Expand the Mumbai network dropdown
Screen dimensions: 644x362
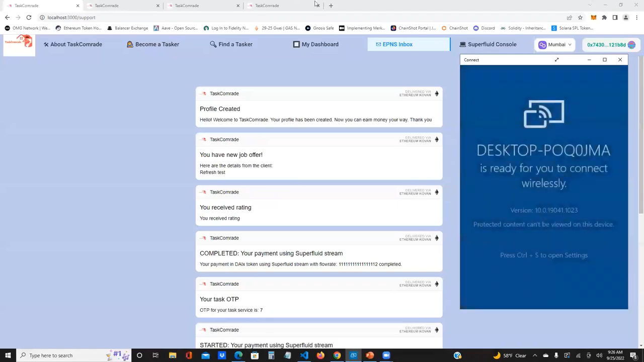pos(555,45)
